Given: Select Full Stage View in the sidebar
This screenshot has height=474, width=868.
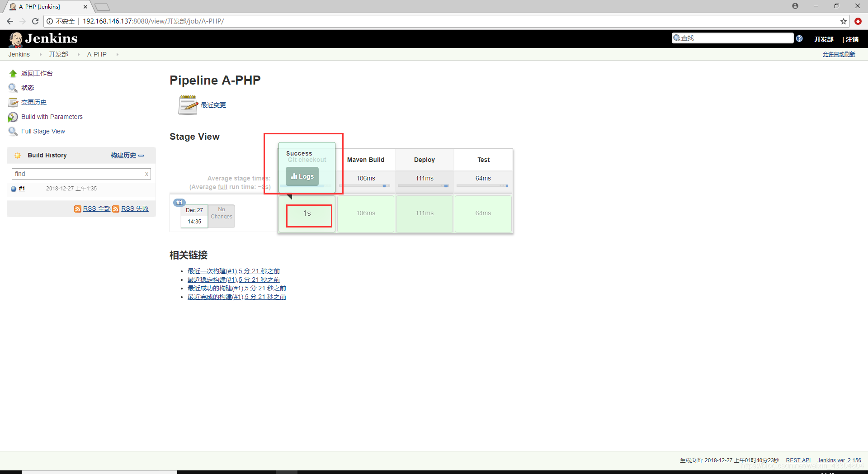Looking at the screenshot, I should pyautogui.click(x=43, y=131).
